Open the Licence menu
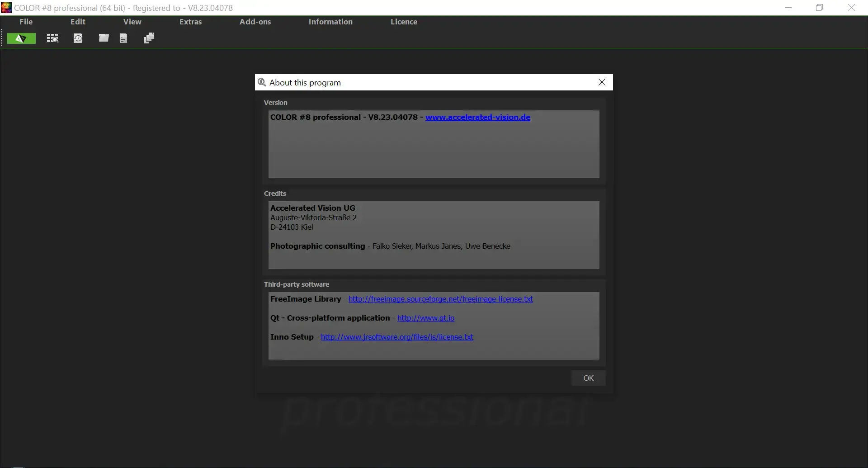This screenshot has width=868, height=468. (x=404, y=21)
